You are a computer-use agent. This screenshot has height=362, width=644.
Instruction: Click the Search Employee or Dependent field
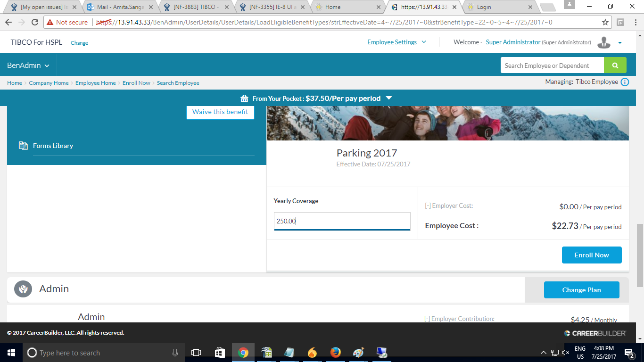pos(552,66)
